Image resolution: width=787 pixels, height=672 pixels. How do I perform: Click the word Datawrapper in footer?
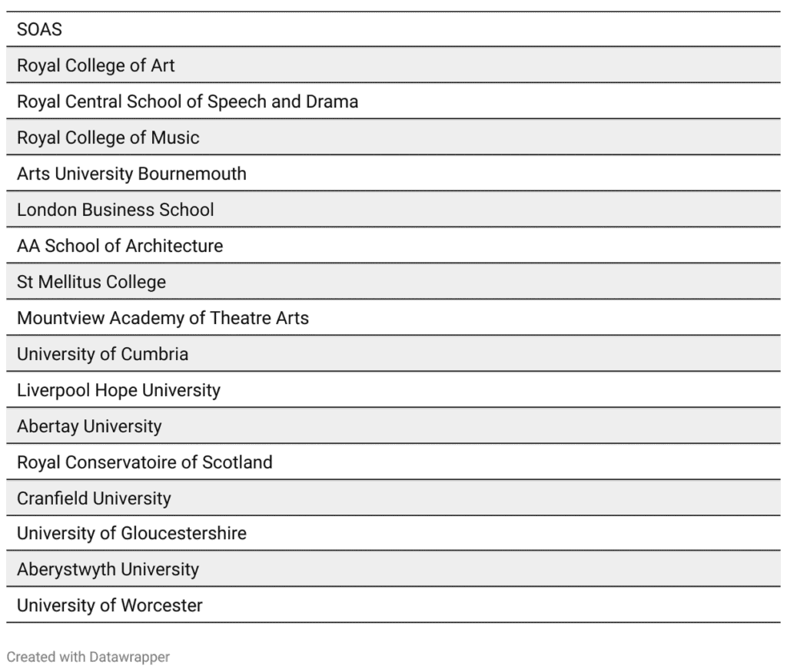pyautogui.click(x=129, y=657)
